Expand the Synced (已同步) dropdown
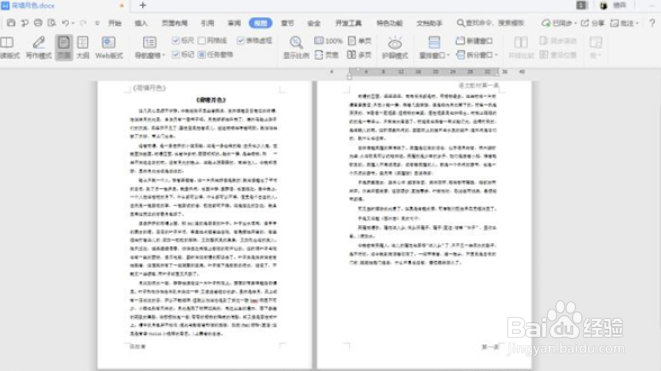 tap(575, 23)
